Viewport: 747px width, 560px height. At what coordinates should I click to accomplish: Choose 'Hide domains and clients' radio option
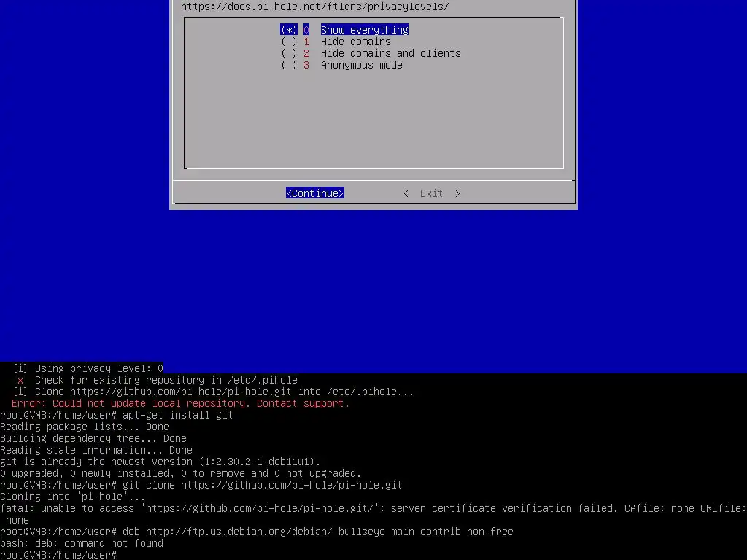(371, 53)
